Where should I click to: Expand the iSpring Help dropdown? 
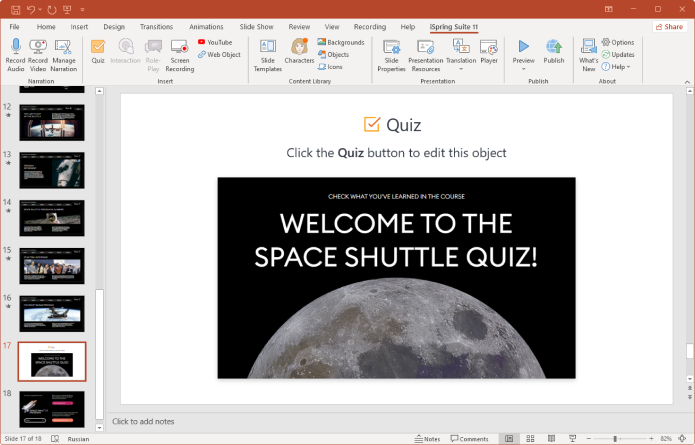click(616, 67)
